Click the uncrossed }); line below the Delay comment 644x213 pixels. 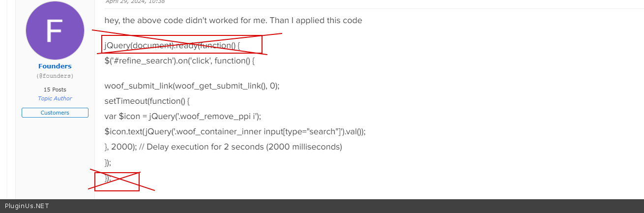coord(108,162)
